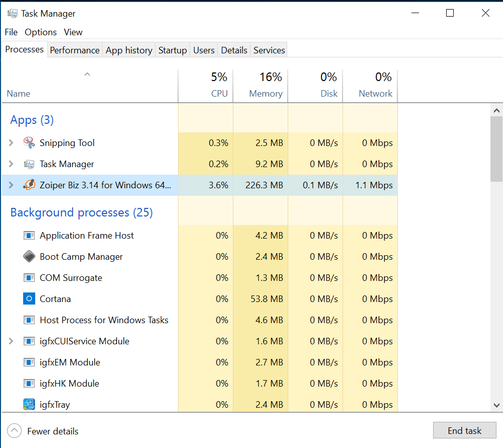Click the igfxHK Module icon
Image resolution: width=503 pixels, height=448 pixels.
(29, 383)
